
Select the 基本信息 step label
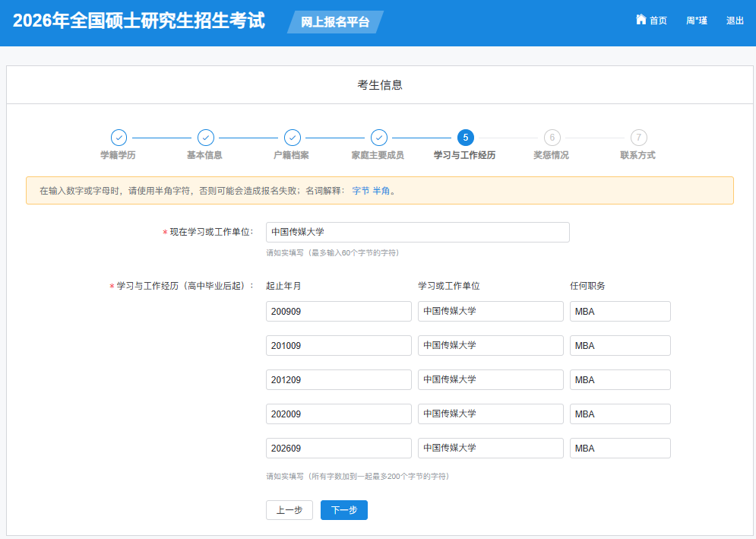205,154
